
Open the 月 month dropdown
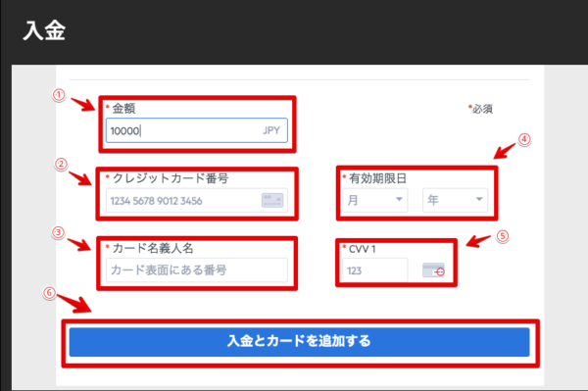[x=375, y=200]
